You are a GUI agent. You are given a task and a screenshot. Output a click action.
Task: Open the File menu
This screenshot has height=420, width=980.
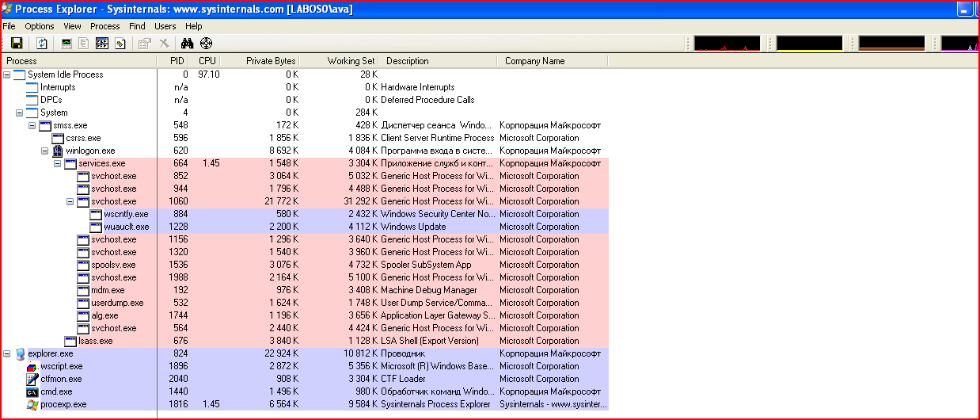tap(9, 26)
